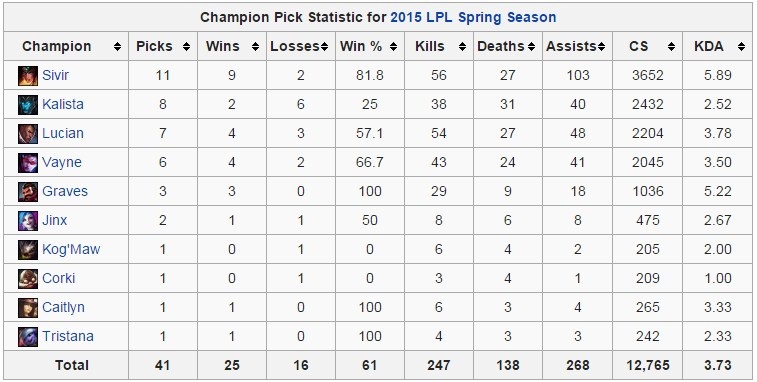
Task: Sort table by CS column arrows
Action: click(671, 46)
